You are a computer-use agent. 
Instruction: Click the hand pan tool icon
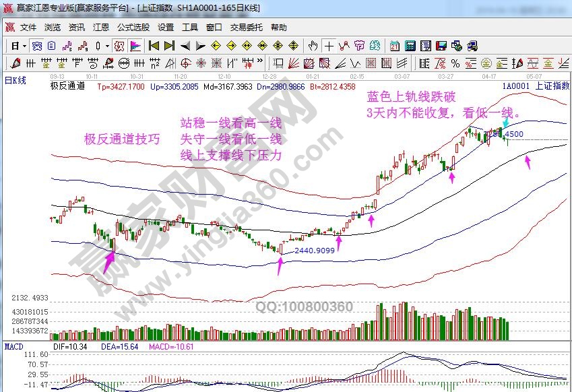[x=313, y=46]
